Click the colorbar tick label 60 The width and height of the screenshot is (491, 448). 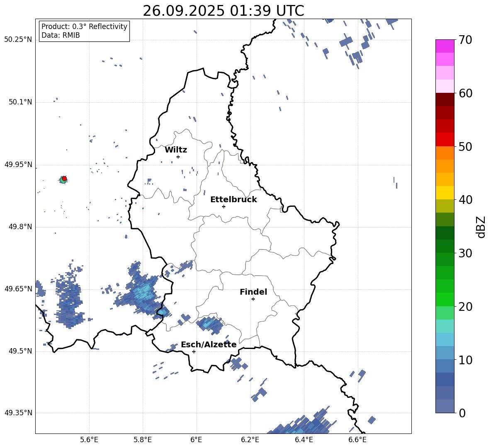tap(465, 93)
